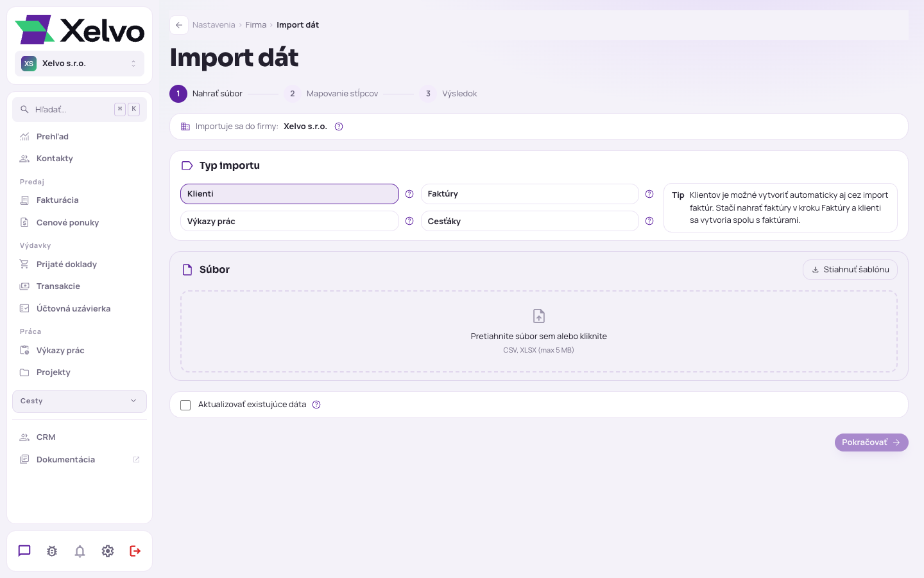Image resolution: width=924 pixels, height=578 pixels.
Task: Click the file drop zone area
Action: point(539,331)
